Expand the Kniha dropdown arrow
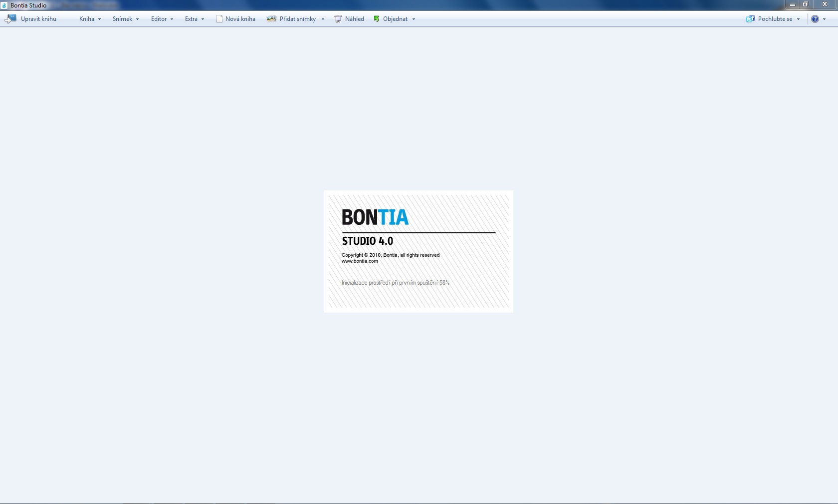 pos(100,19)
